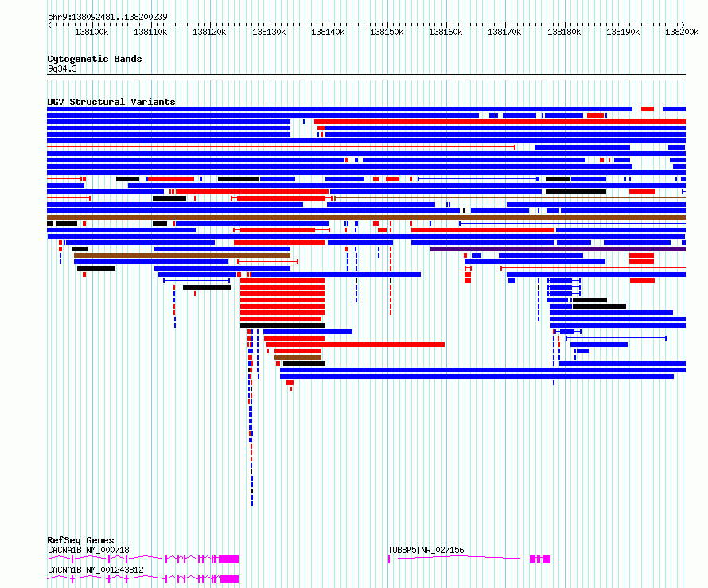The image size is (708, 588).
Task: Click the 138180k ruler tick label
Action: click(564, 32)
